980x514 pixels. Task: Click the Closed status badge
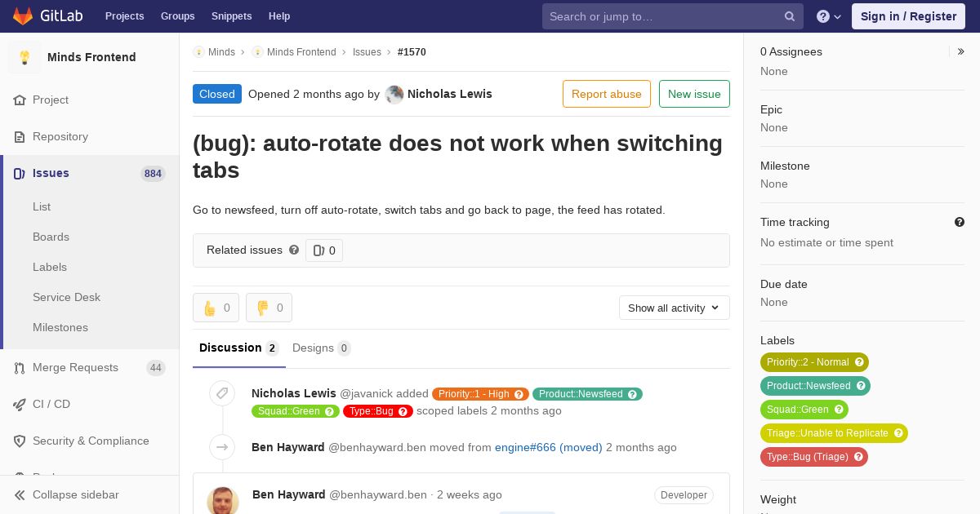pyautogui.click(x=217, y=94)
